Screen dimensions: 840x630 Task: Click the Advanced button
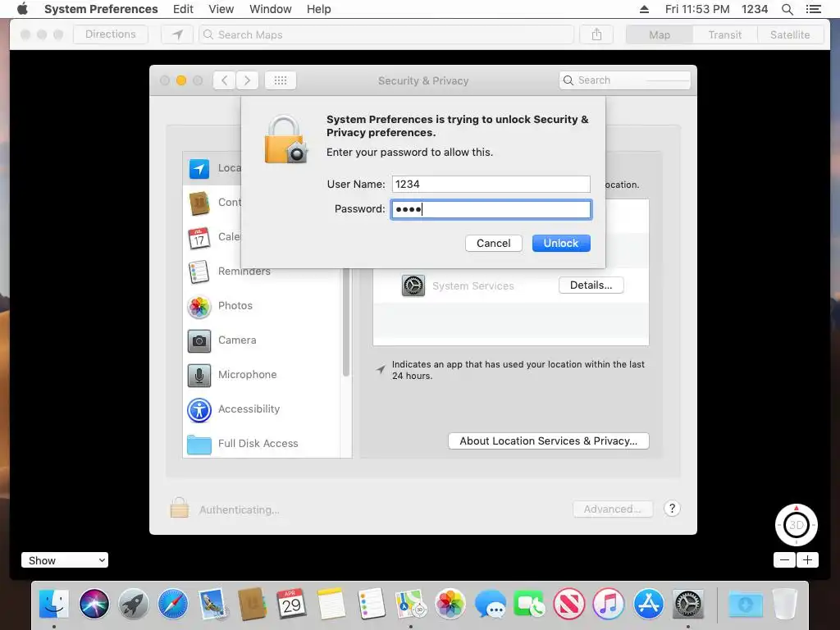tap(613, 509)
